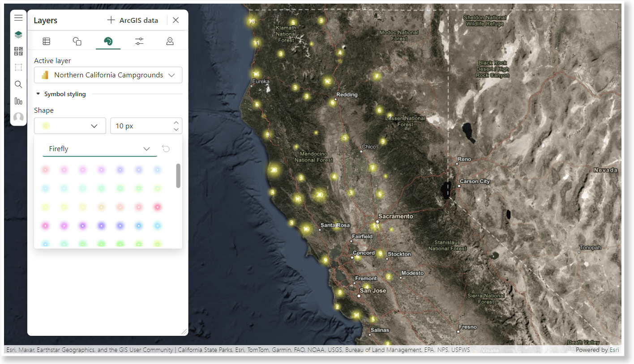Click the cluster marker labeled 12
Viewport: 634px width, 364px height.
(328, 81)
